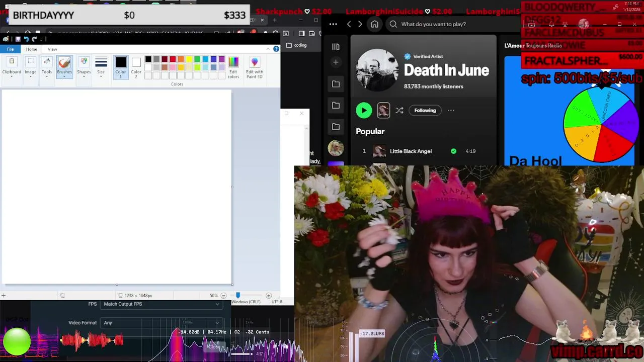Go to Spotify Home
Screen dimensions: 644x362
click(374, 24)
